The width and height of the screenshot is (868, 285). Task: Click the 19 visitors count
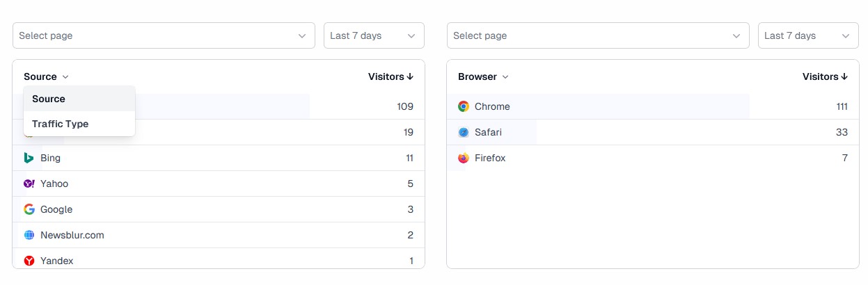(409, 132)
